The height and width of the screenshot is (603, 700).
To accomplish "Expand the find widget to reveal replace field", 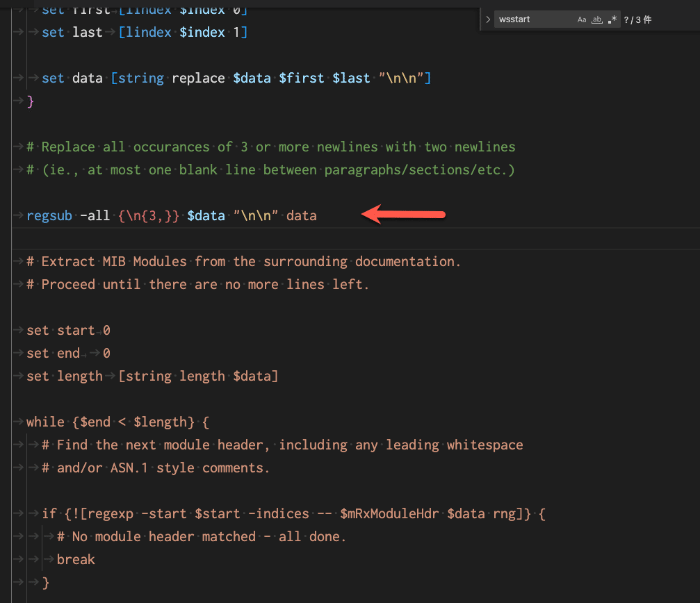I will [x=487, y=19].
